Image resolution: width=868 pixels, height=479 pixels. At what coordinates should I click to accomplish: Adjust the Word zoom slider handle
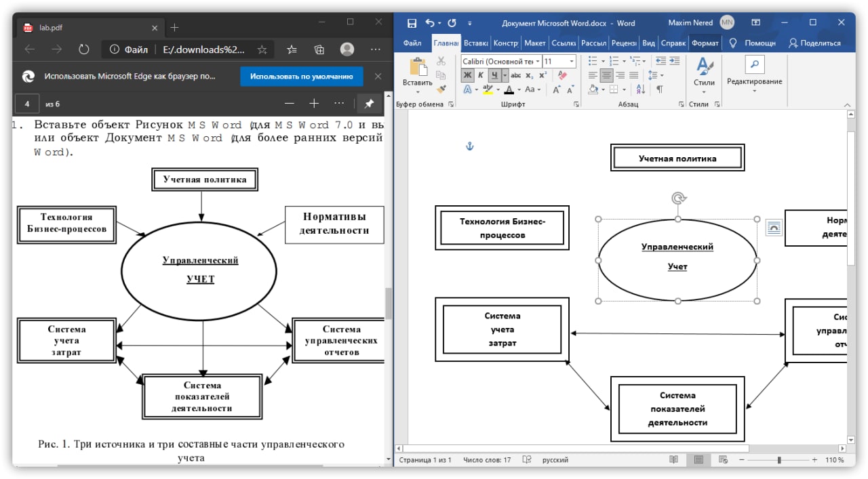coord(779,460)
